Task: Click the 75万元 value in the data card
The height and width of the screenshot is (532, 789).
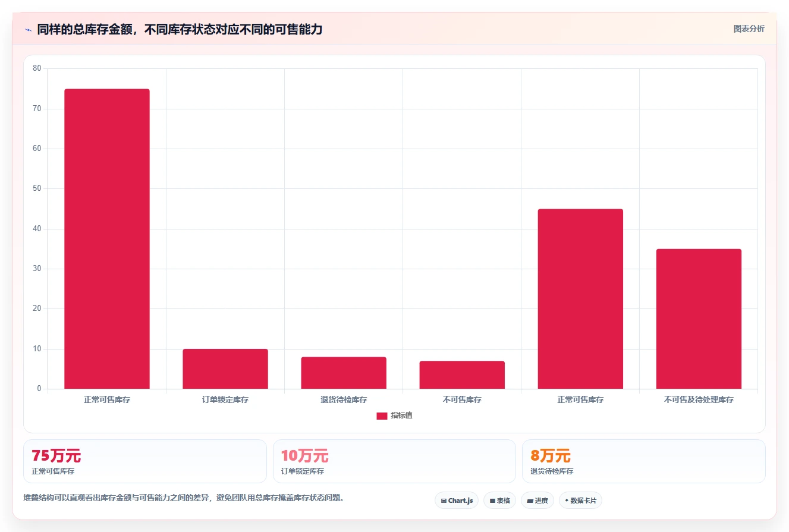Action: (56, 456)
